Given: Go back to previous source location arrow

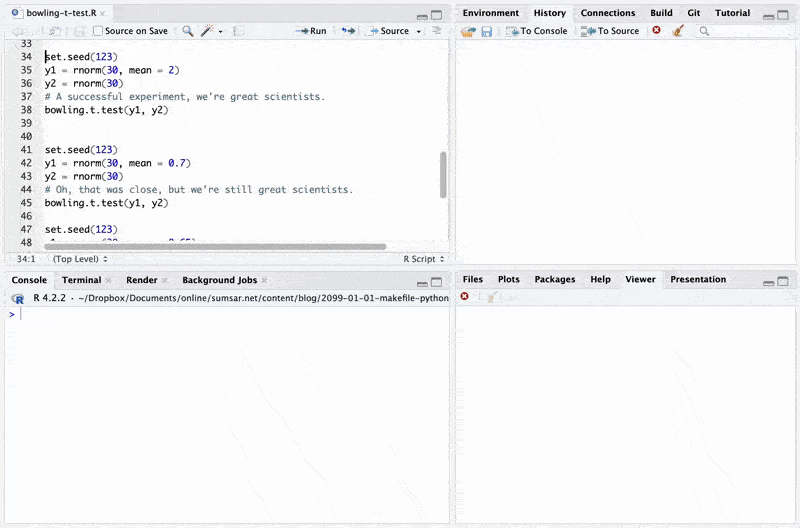Looking at the screenshot, I should click(17, 31).
